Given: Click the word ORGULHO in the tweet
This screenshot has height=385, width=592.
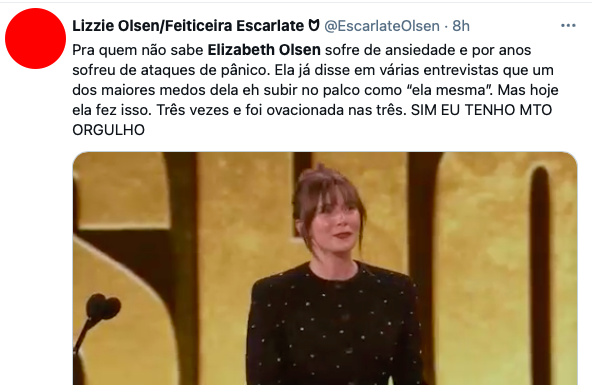Looking at the screenshot, I should [108, 130].
